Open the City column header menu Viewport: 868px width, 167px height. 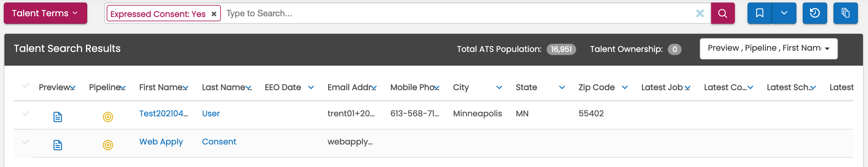499,88
